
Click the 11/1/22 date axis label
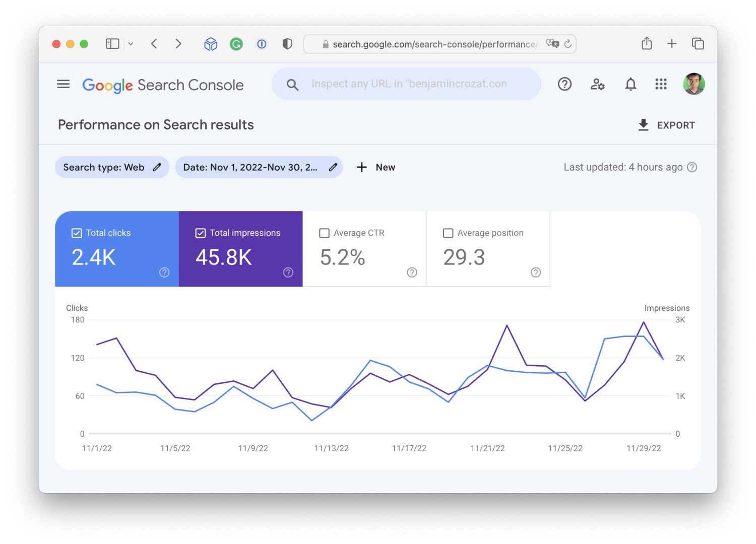click(97, 448)
